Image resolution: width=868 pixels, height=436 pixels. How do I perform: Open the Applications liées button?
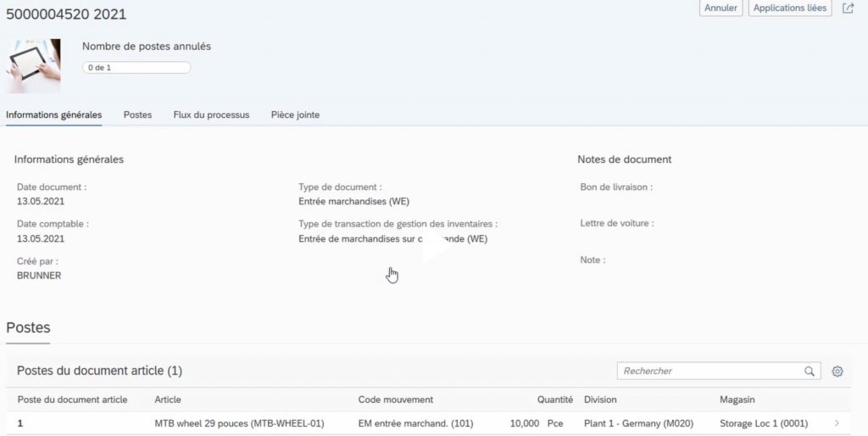click(x=790, y=8)
